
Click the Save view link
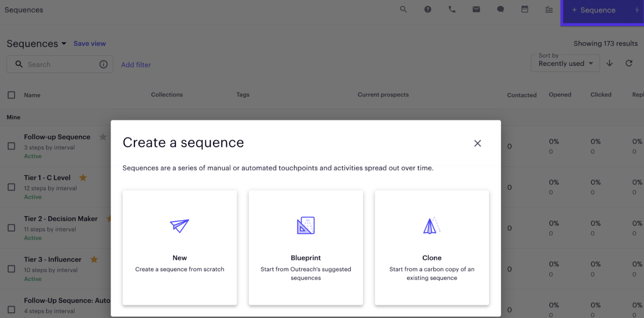click(x=90, y=43)
